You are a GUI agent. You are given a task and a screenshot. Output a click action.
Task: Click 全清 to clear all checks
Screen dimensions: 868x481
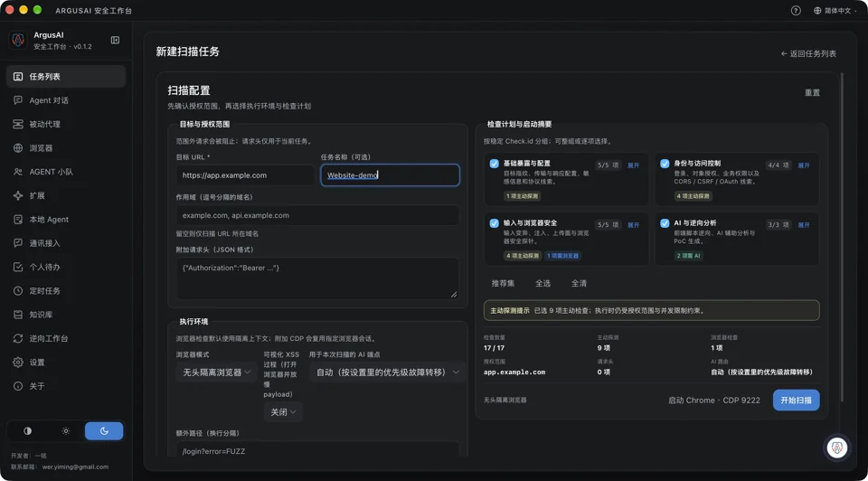tap(579, 283)
